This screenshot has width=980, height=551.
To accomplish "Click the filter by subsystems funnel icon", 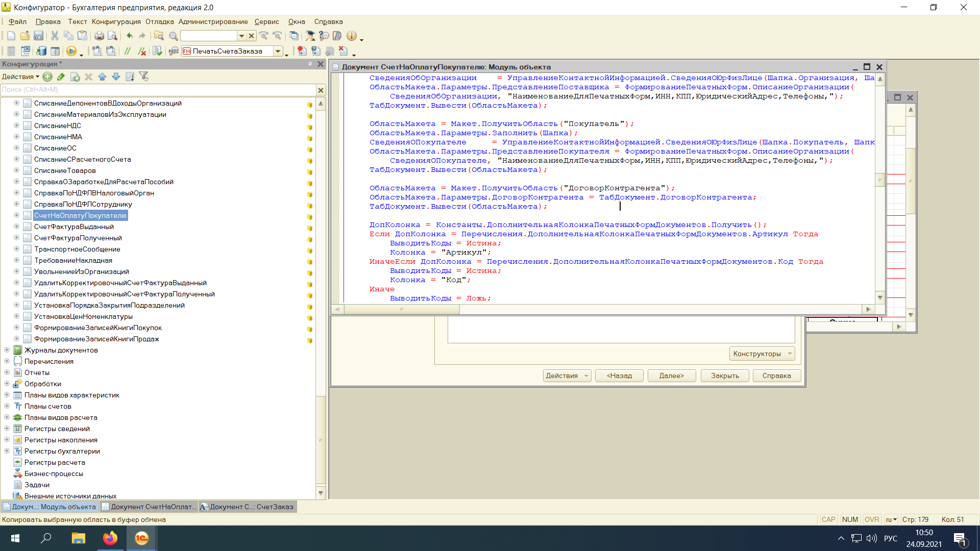I will (x=144, y=77).
